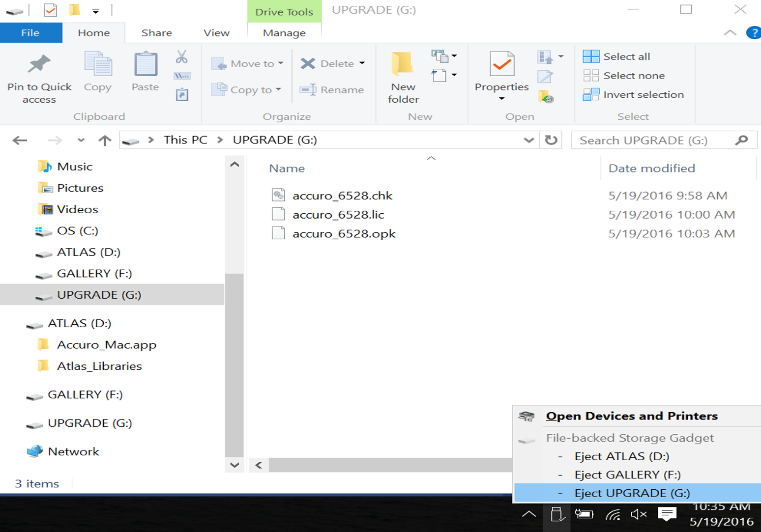Select the file accuro_6528.chk
The height and width of the screenshot is (532, 761).
[343, 196]
